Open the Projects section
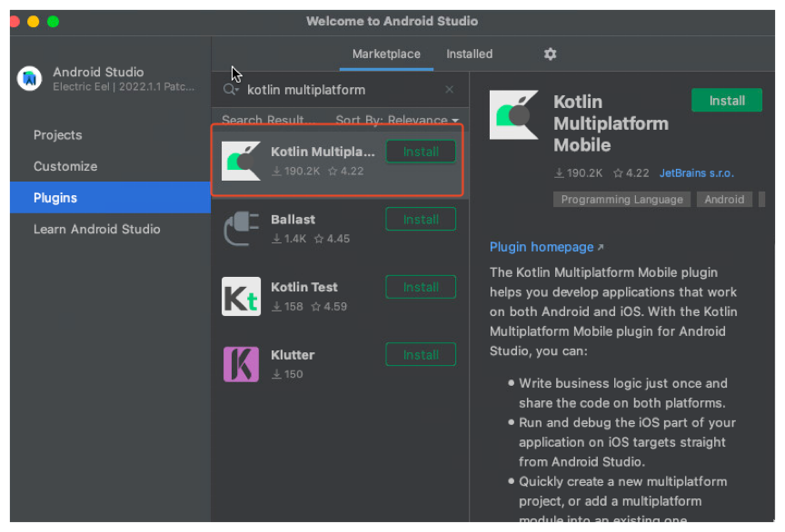785x532 pixels. coord(57,135)
